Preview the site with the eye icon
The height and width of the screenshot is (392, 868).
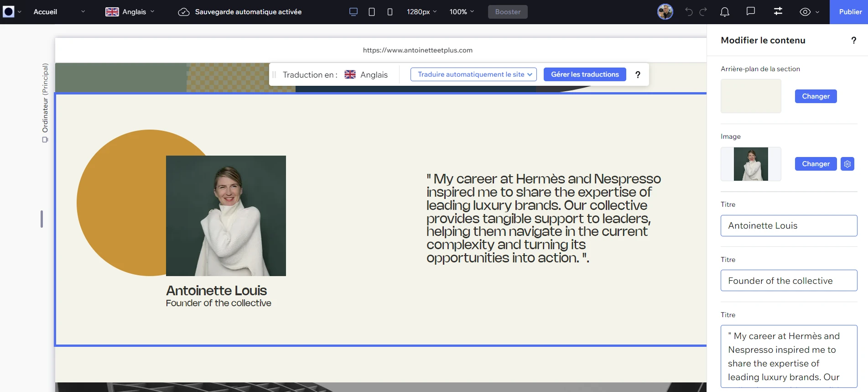point(805,12)
